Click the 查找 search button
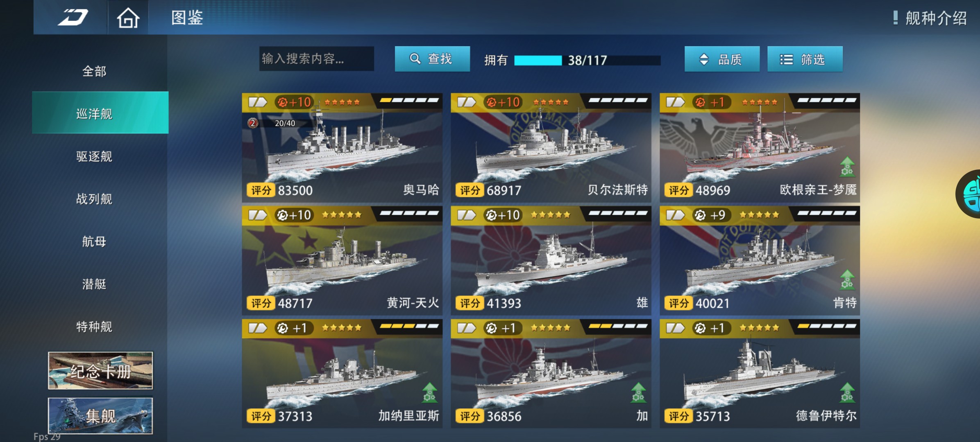This screenshot has width=980, height=442. [x=432, y=59]
